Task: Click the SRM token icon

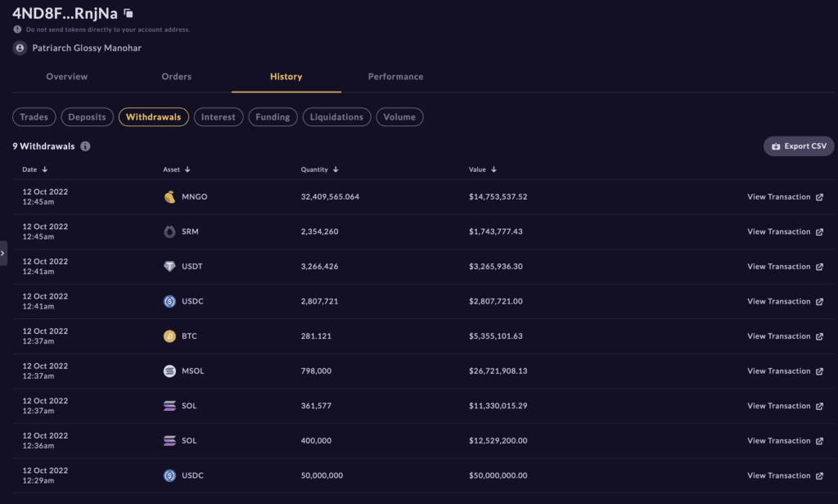Action: pyautogui.click(x=169, y=232)
